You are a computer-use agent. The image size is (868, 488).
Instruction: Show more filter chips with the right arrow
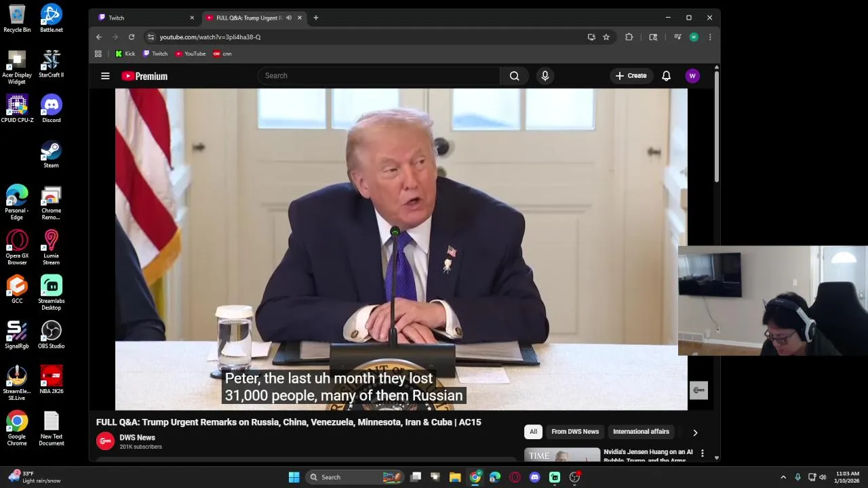[695, 432]
